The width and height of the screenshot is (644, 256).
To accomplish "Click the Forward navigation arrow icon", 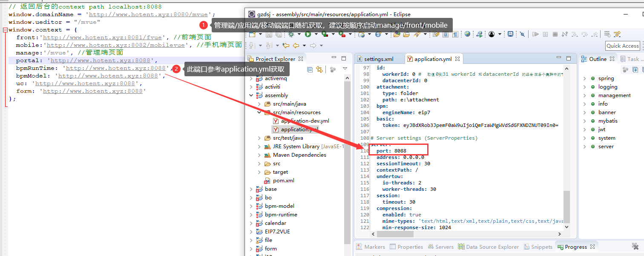I will (313, 46).
